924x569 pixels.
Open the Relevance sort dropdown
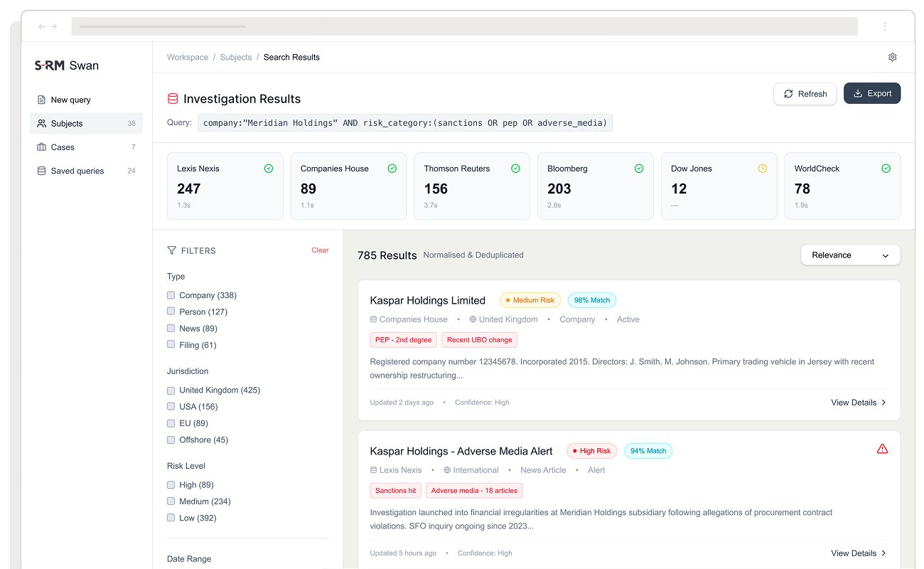850,255
